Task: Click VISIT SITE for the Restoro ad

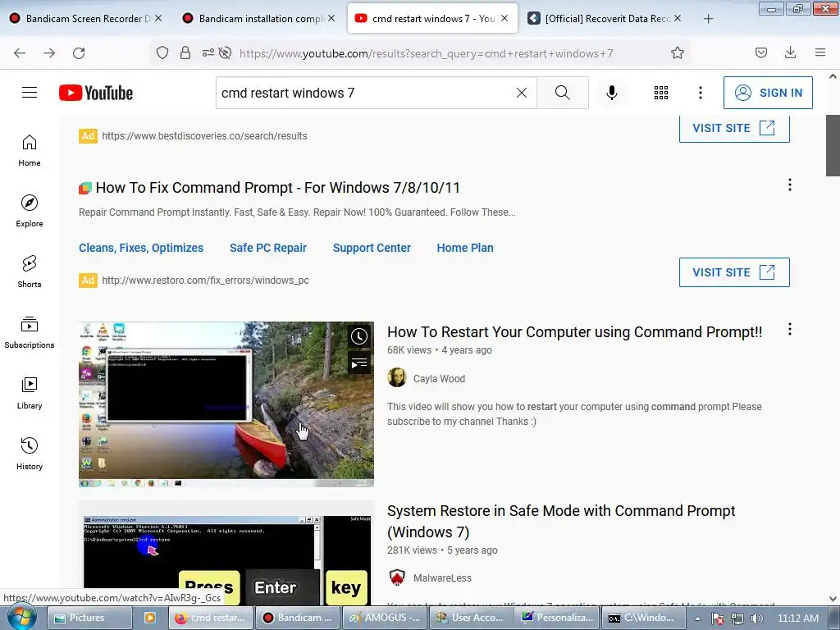Action: pyautogui.click(x=734, y=272)
